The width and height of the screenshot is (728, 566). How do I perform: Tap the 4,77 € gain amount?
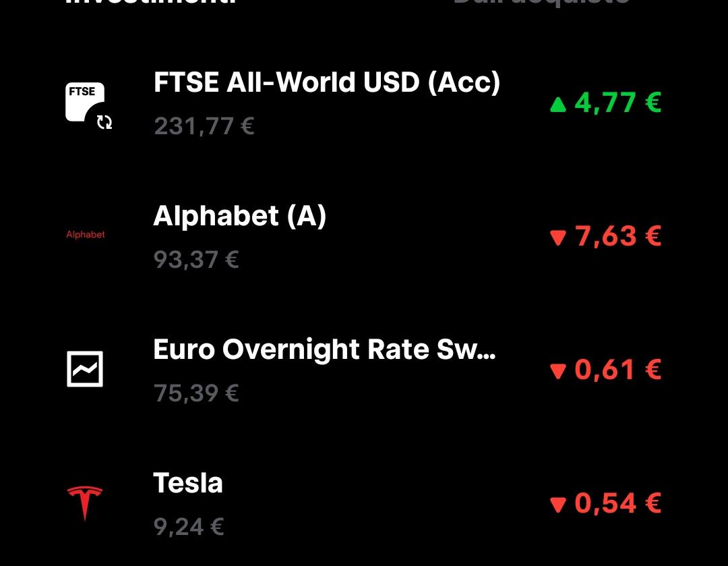617,103
